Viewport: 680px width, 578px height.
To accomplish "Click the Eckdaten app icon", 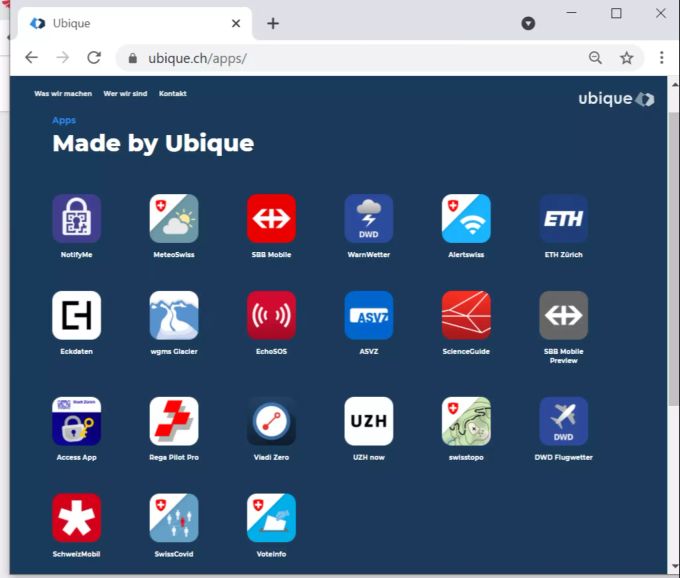I will tap(76, 315).
